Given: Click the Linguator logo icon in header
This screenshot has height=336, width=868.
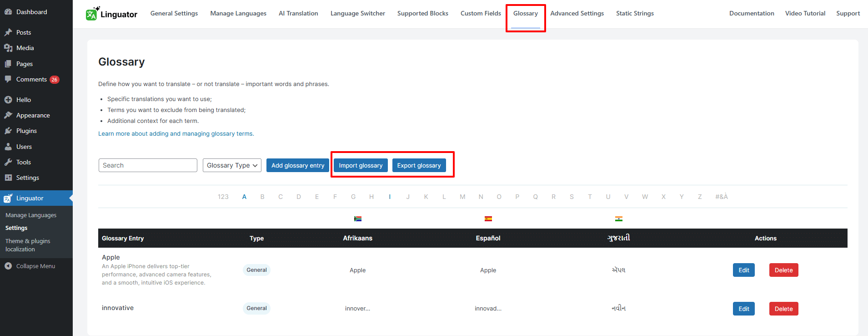Looking at the screenshot, I should click(x=92, y=14).
